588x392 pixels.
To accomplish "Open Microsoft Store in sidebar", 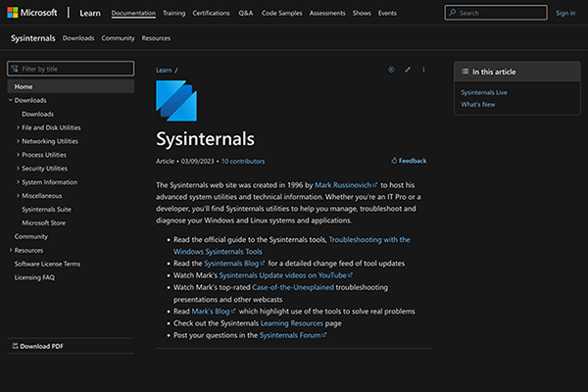I will point(43,222).
